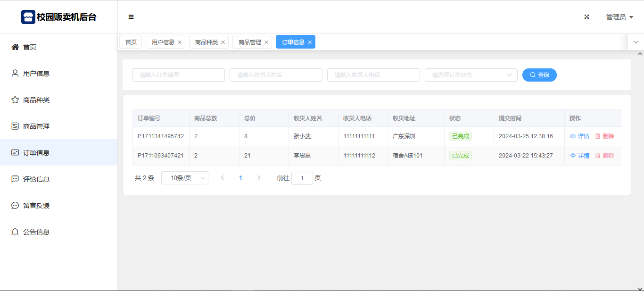Switch to the 商品管理 tab
The height and width of the screenshot is (291, 644).
pyautogui.click(x=249, y=42)
